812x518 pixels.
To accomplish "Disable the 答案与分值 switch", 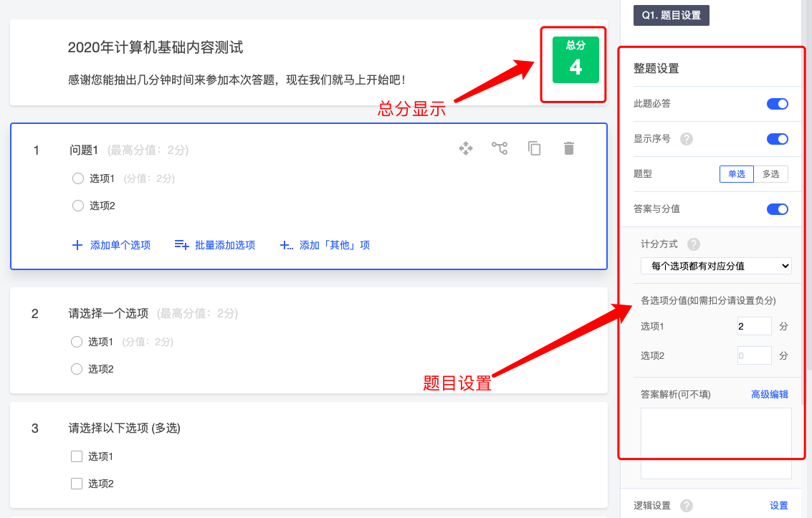I will click(777, 209).
